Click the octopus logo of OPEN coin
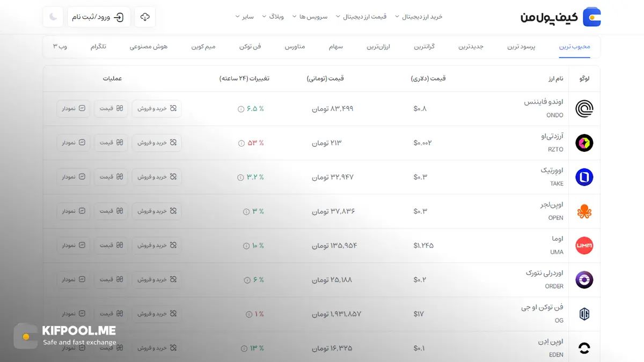 tap(584, 211)
